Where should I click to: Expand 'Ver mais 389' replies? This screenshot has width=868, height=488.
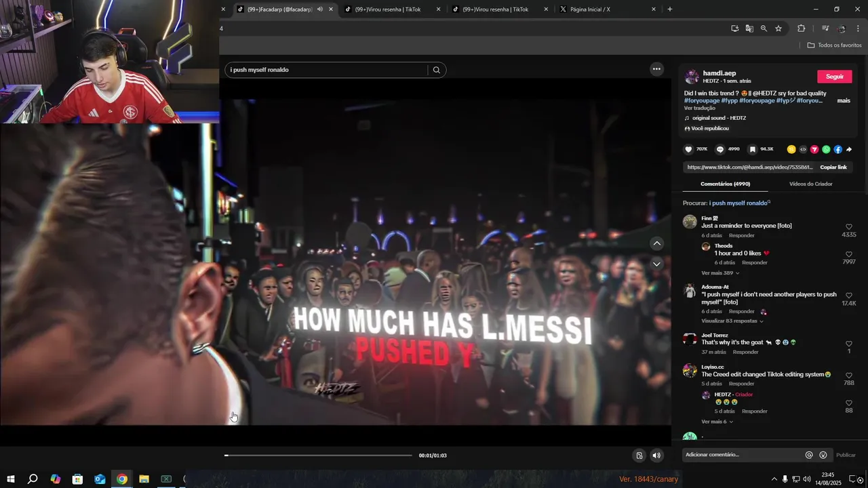click(x=720, y=272)
